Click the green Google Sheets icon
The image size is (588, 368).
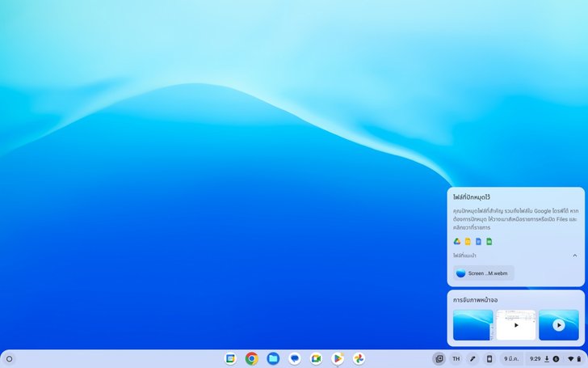tap(489, 242)
